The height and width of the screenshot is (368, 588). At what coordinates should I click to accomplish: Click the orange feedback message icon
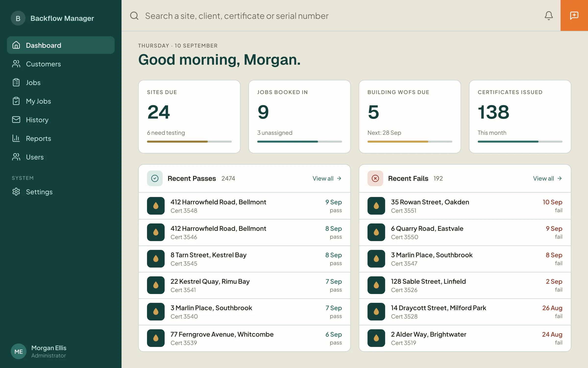[574, 15]
